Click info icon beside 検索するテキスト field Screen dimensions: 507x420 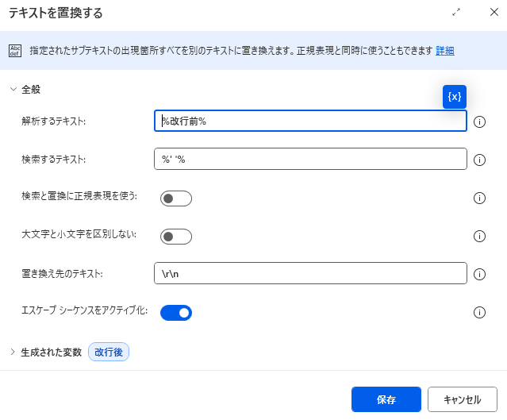[479, 160]
